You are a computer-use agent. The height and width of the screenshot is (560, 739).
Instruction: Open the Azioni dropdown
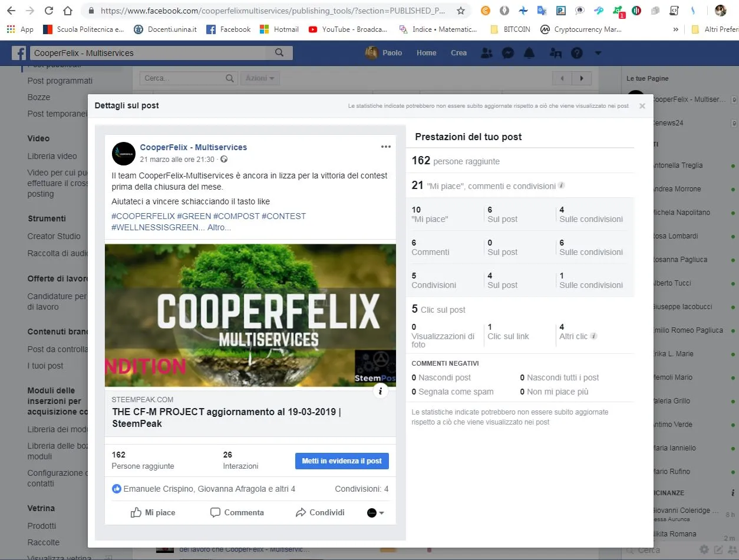(260, 78)
